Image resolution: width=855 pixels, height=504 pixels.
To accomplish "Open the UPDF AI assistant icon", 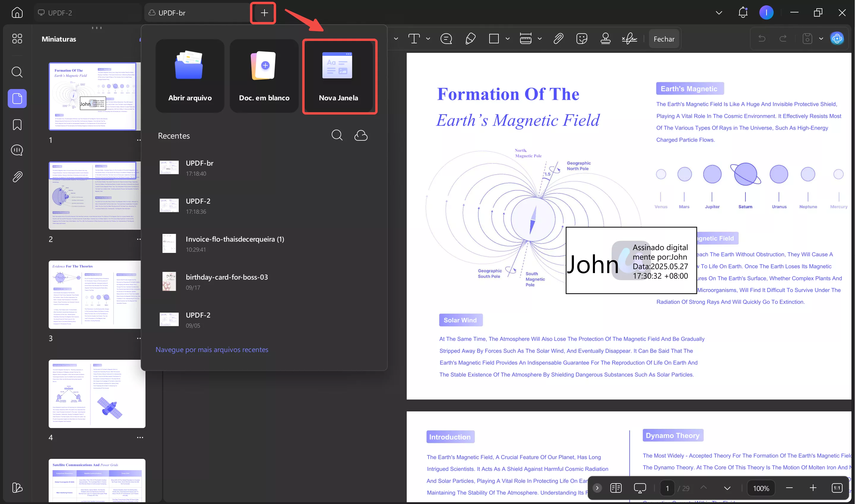I will point(837,39).
